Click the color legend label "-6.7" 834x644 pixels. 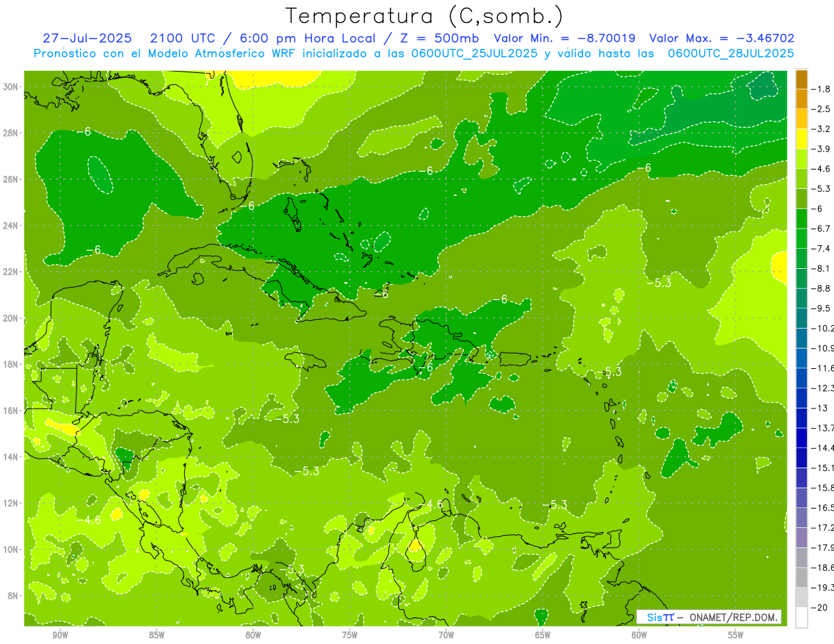pos(821,229)
